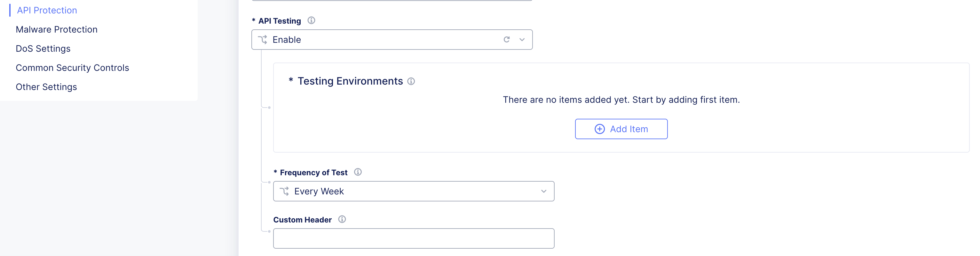Focus the Custom Header input field
Viewport: 980px width, 256px height.
click(414, 238)
